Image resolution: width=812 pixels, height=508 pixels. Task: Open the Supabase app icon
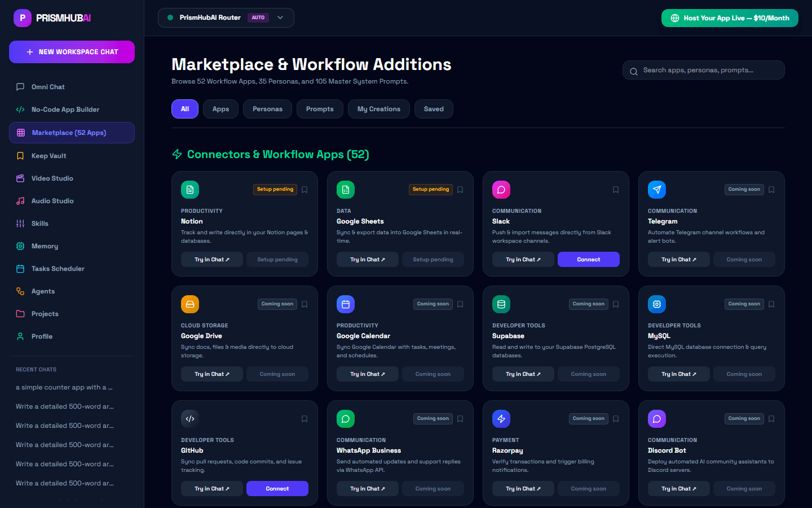point(501,304)
